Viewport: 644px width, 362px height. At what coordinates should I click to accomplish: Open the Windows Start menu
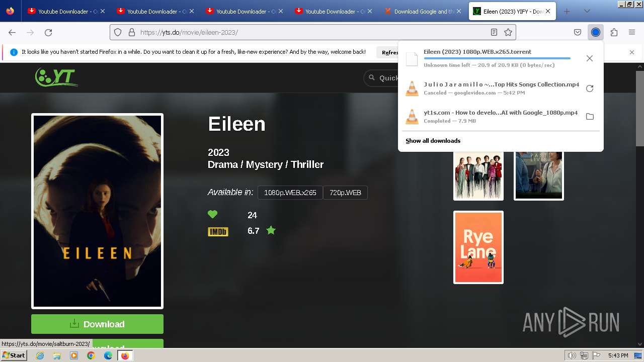[14, 355]
